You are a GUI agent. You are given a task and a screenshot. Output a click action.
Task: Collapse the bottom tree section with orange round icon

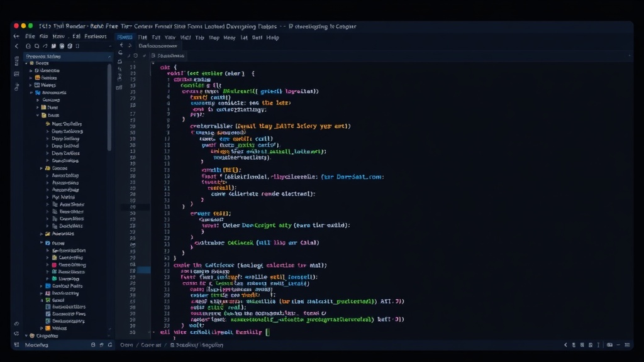click(26, 336)
